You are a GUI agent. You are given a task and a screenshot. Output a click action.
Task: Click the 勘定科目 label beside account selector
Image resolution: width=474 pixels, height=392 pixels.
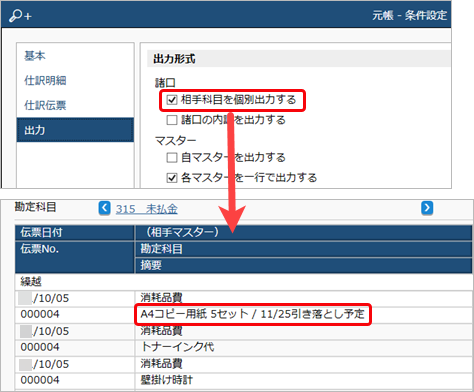click(35, 207)
